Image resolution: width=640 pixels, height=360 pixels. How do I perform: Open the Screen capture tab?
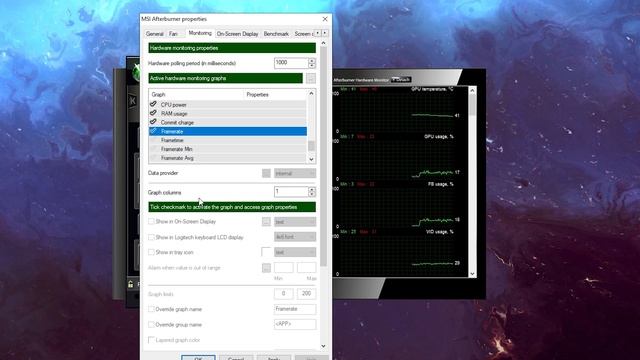click(x=303, y=34)
